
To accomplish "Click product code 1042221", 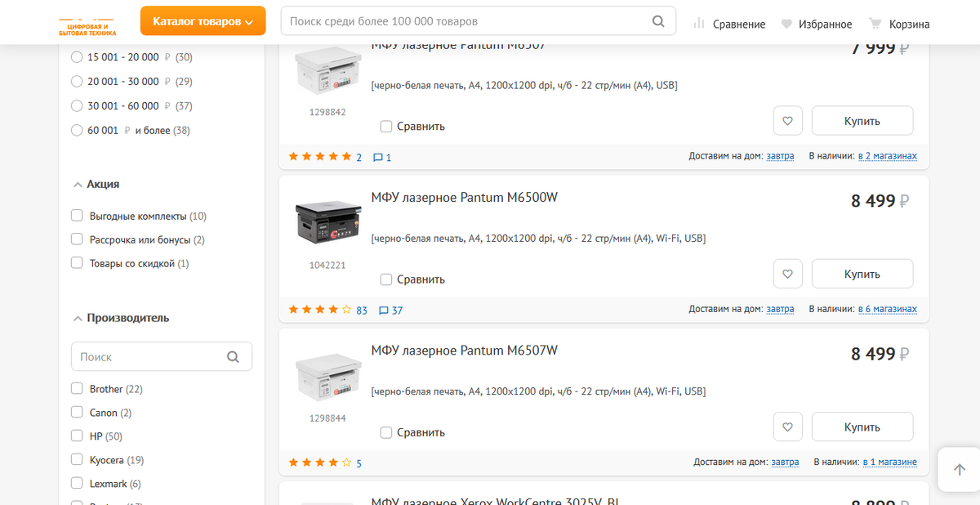I will [327, 266].
